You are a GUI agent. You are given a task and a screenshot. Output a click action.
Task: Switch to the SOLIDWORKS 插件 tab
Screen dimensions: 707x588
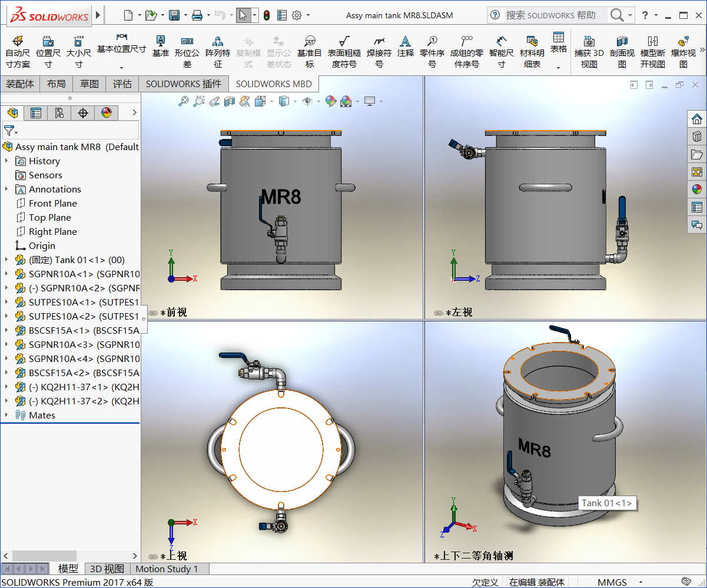pyautogui.click(x=184, y=84)
